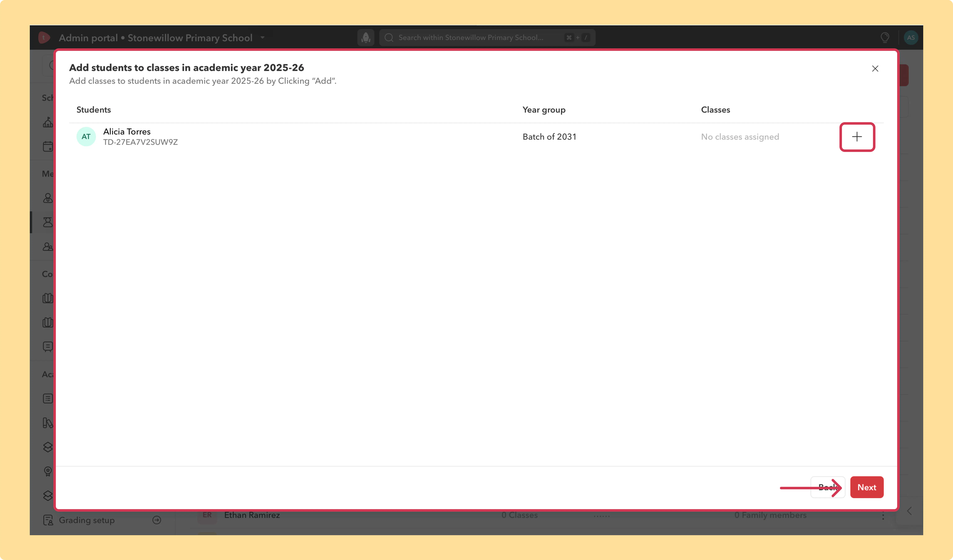Click the red Next button
Image resolution: width=953 pixels, height=560 pixels.
point(867,487)
